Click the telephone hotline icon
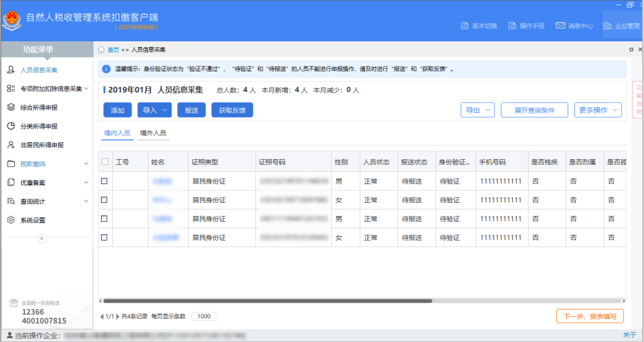The width and height of the screenshot is (644, 342). click(x=14, y=303)
